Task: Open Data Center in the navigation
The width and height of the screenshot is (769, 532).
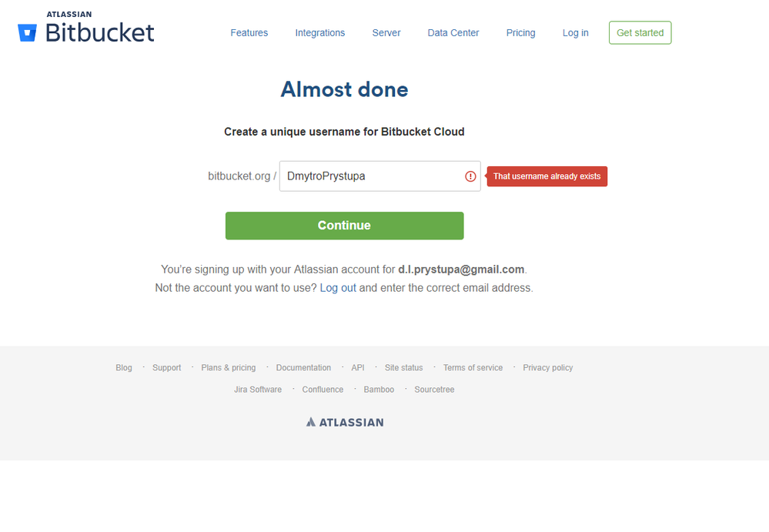Action: (x=453, y=33)
